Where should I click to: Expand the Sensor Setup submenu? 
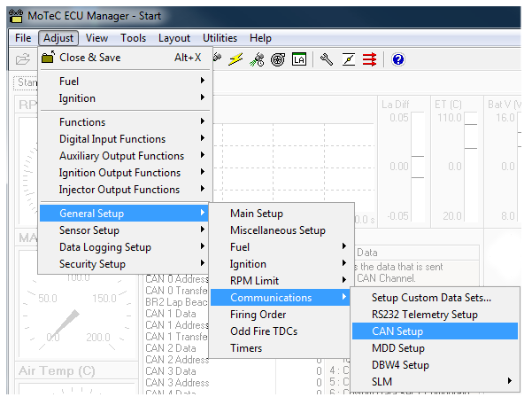click(x=124, y=230)
